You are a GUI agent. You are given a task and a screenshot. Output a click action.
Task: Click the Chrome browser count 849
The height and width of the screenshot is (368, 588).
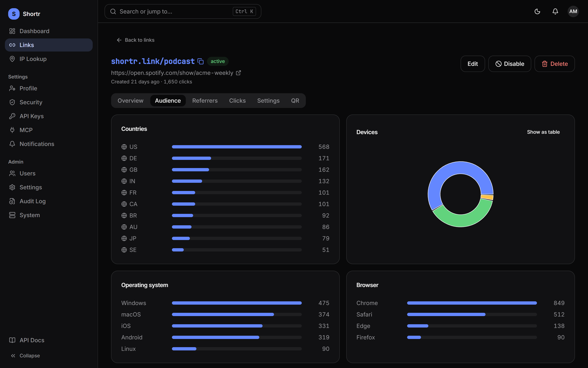coord(559,303)
